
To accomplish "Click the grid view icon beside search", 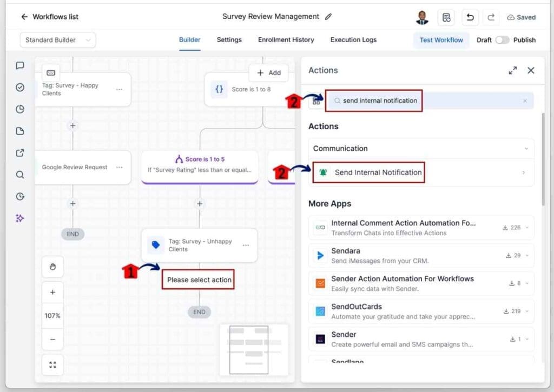I will (x=316, y=101).
